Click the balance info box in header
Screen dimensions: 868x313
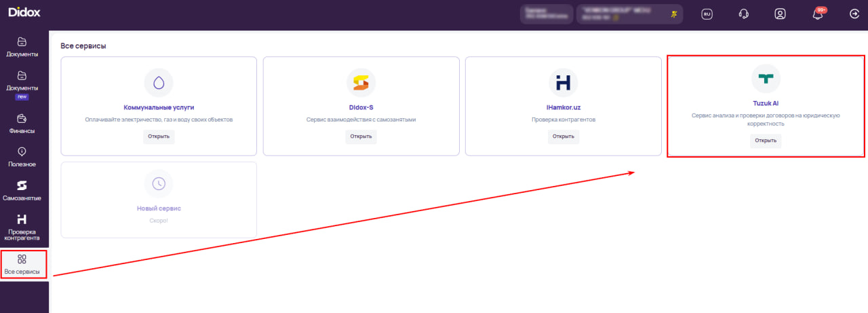coord(546,14)
